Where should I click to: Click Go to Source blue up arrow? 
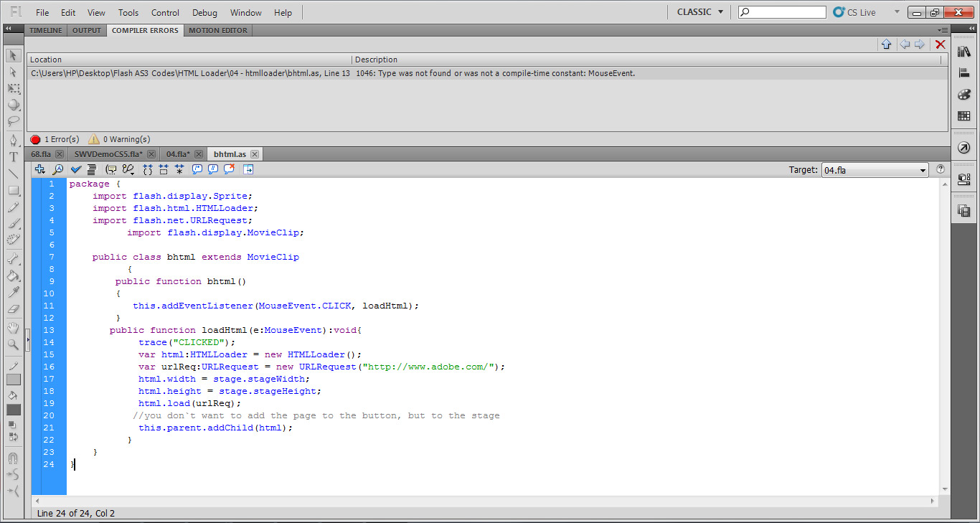click(886, 44)
